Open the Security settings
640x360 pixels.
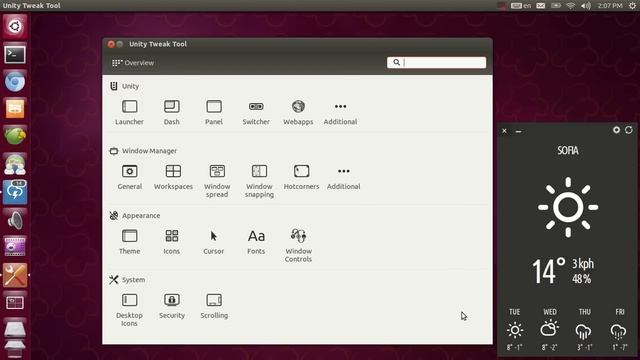[172, 306]
